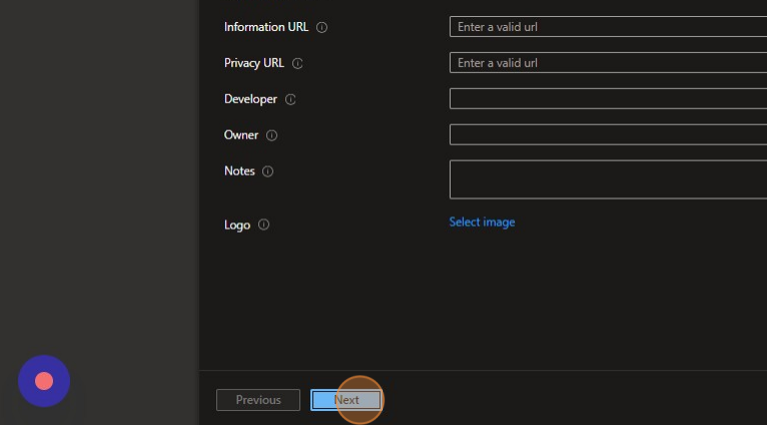Screen dimensions: 767x425
Task: Click the Developer label
Action: [250, 99]
